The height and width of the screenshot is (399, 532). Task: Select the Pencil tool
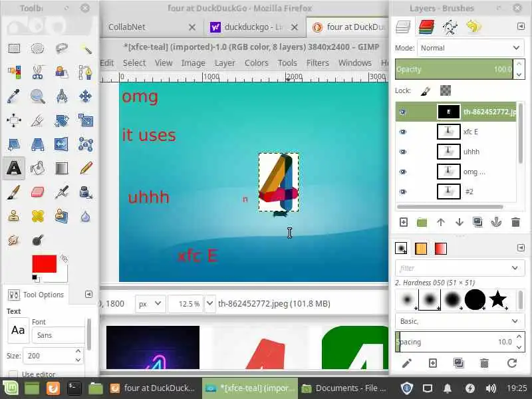(86, 168)
